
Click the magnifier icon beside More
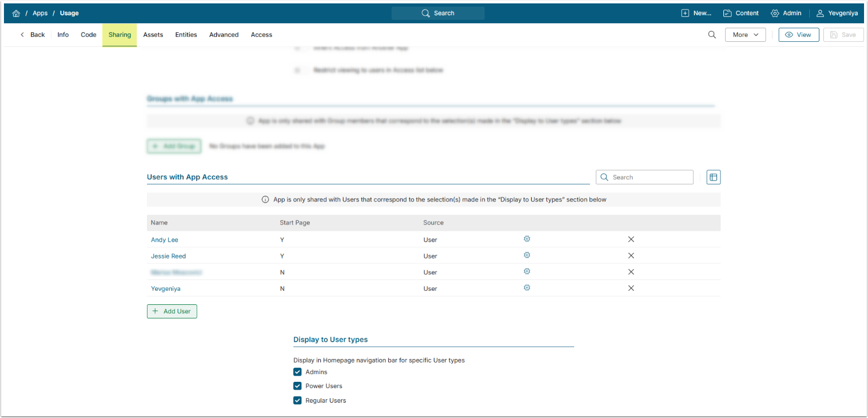(x=712, y=35)
